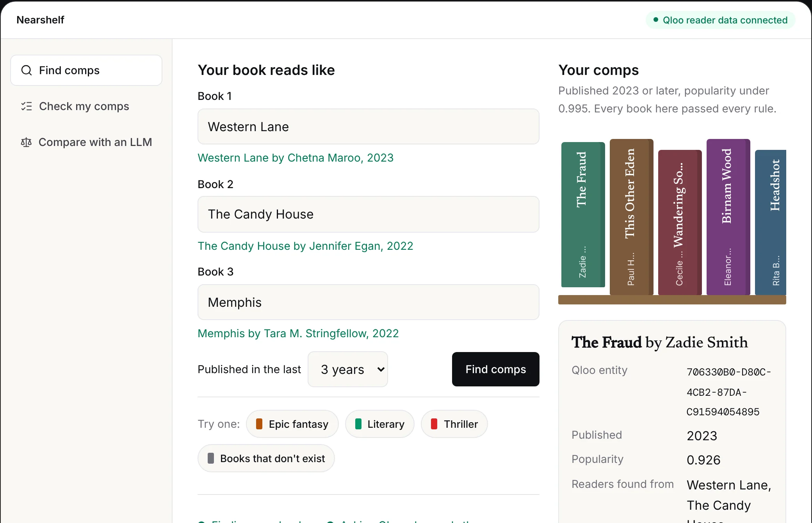Try the Literary example chip

(380, 424)
